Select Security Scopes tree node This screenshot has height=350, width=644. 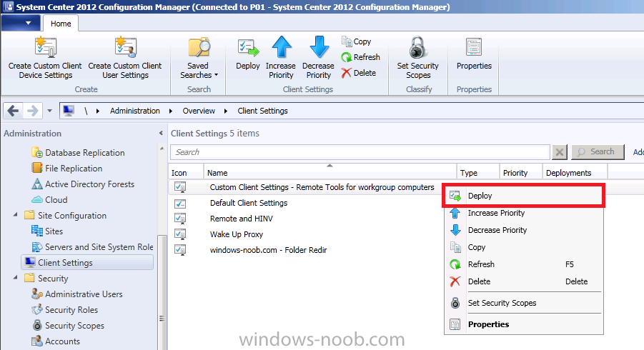68,326
